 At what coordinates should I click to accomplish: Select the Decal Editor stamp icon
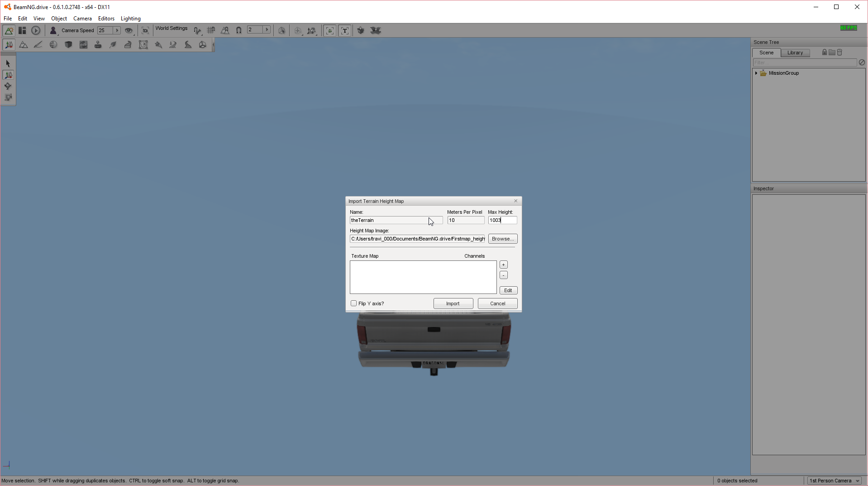click(98, 45)
